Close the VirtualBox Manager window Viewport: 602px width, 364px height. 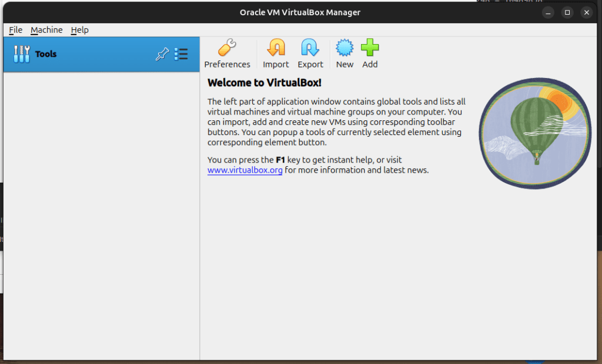(586, 12)
